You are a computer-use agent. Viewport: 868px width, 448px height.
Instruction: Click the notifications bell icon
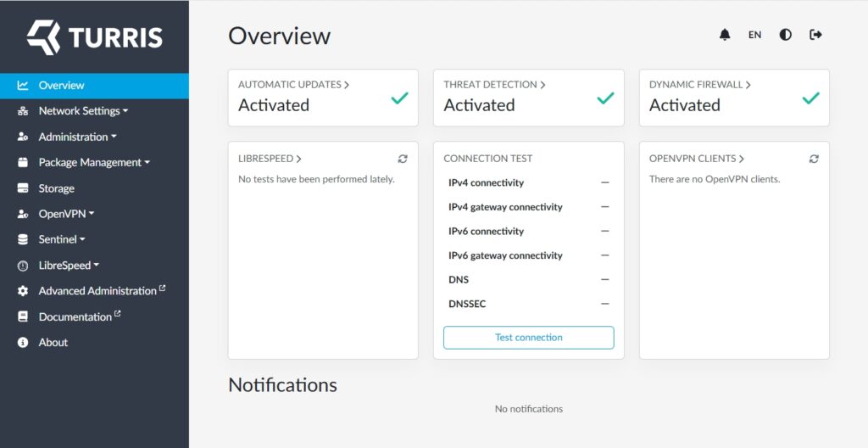pos(725,35)
